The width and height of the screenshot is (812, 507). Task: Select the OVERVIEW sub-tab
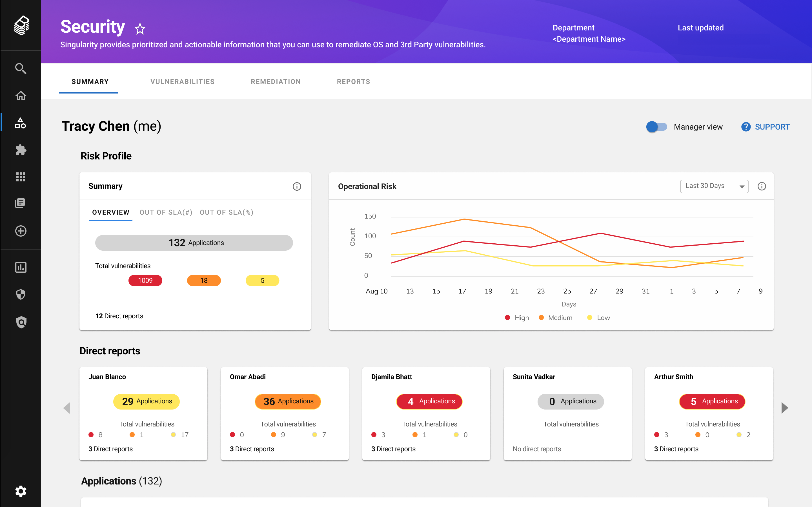111,212
